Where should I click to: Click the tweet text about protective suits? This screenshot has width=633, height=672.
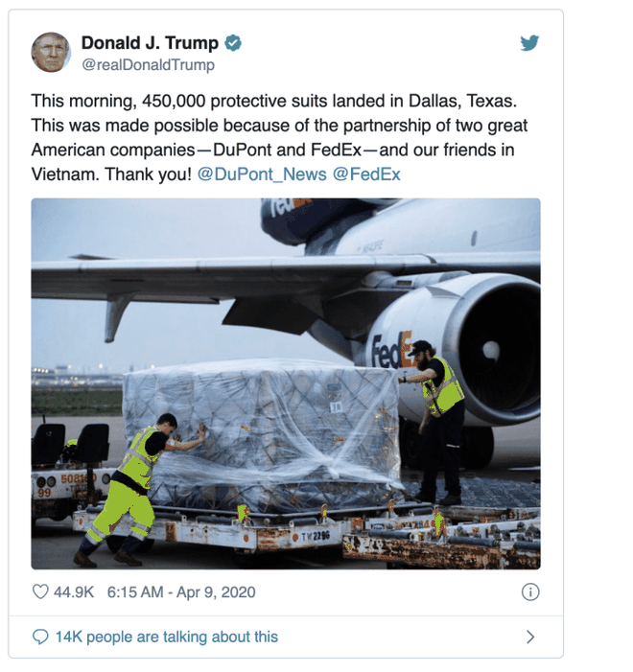pos(279,138)
